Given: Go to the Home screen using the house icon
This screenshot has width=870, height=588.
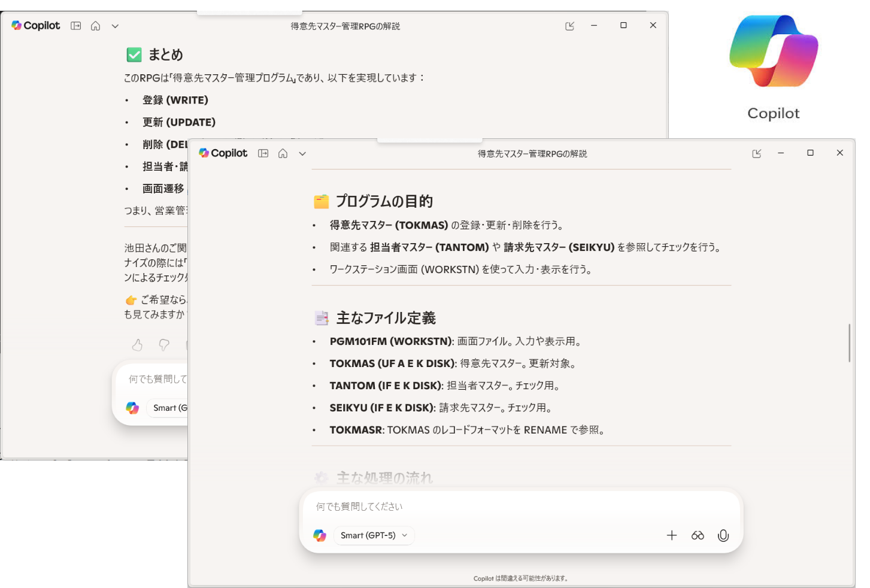Looking at the screenshot, I should click(283, 153).
